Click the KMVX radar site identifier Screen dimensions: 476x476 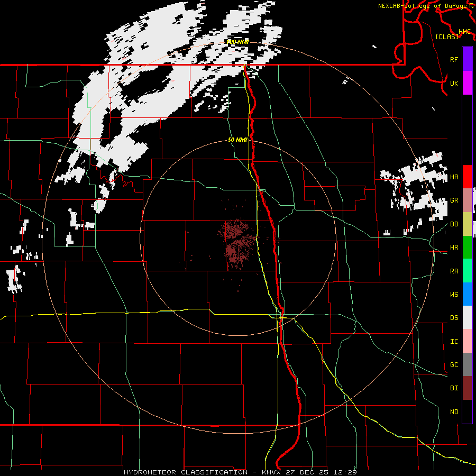272,472
